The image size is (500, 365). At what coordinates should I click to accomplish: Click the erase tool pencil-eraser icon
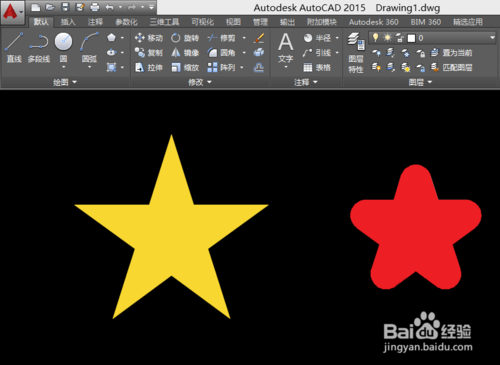point(259,38)
